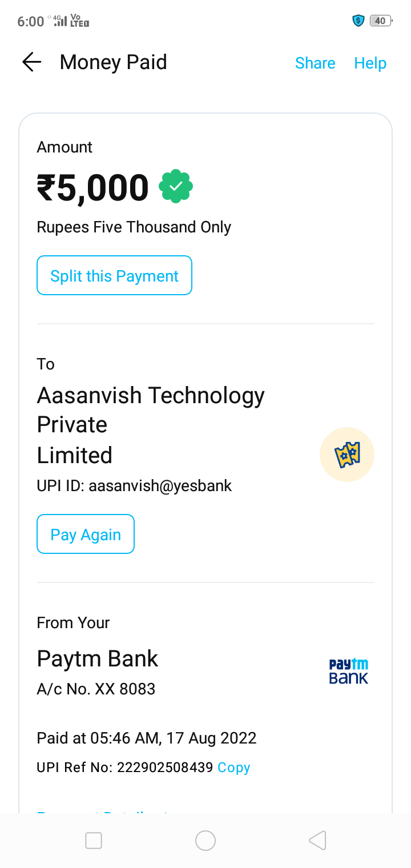Tap the UPI ID aasanvish@yesbank
The image size is (411, 868).
pos(135,486)
